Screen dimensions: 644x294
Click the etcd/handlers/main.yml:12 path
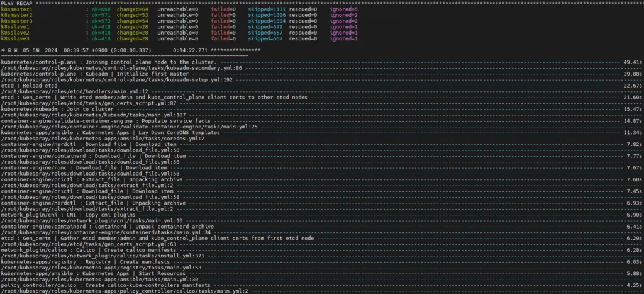point(74,91)
